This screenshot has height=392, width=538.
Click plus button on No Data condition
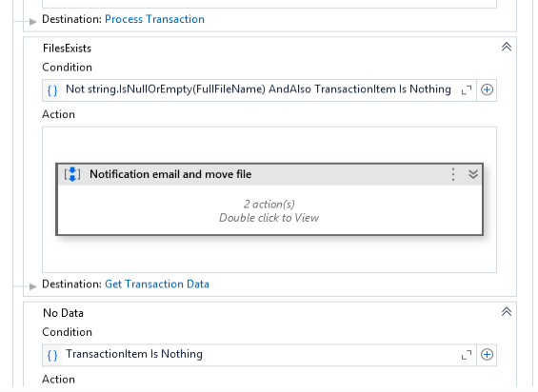[x=487, y=355]
